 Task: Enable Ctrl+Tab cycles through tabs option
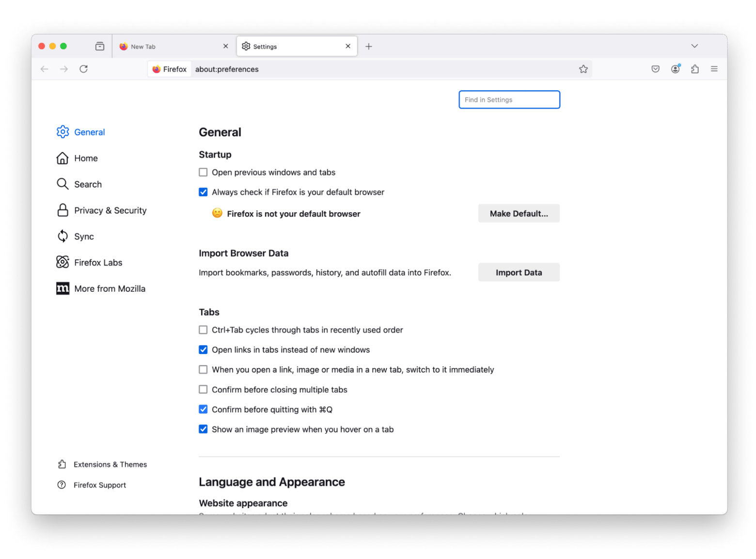(203, 330)
